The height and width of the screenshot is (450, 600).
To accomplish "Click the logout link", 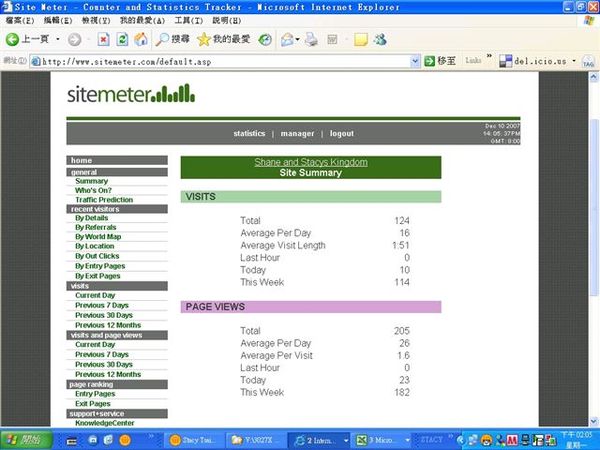I will pyautogui.click(x=342, y=134).
